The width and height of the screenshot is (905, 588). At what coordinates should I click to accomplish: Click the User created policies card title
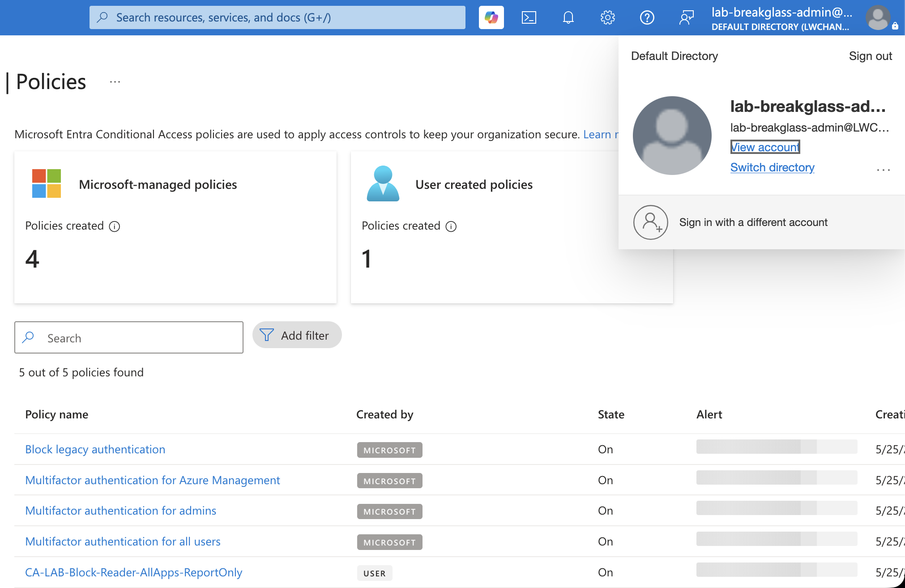click(474, 184)
